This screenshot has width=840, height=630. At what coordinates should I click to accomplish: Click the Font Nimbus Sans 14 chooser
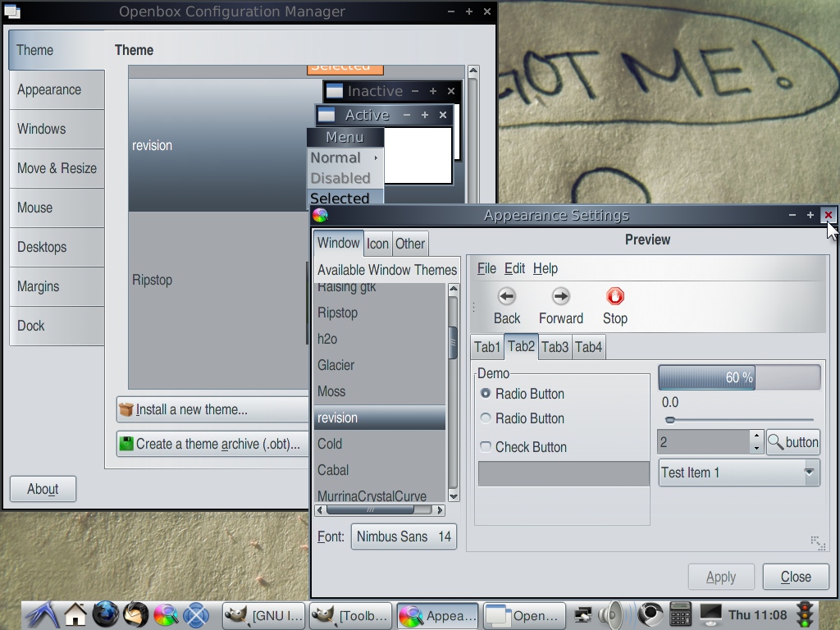(404, 536)
